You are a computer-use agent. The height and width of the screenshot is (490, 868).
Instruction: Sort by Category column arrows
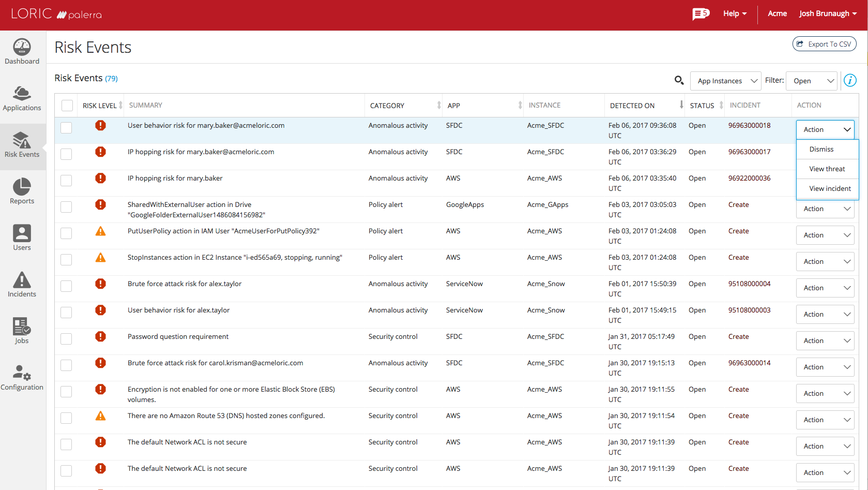click(439, 105)
